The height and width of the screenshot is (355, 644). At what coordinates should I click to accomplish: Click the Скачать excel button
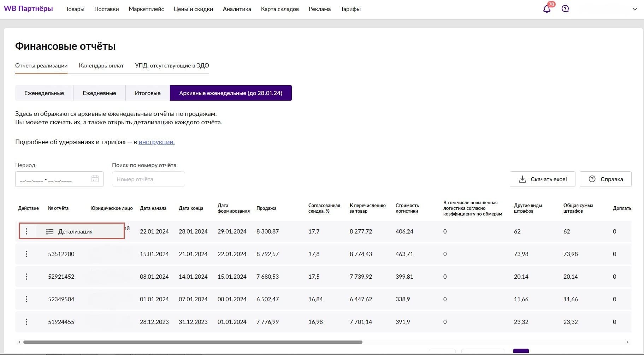pos(542,179)
